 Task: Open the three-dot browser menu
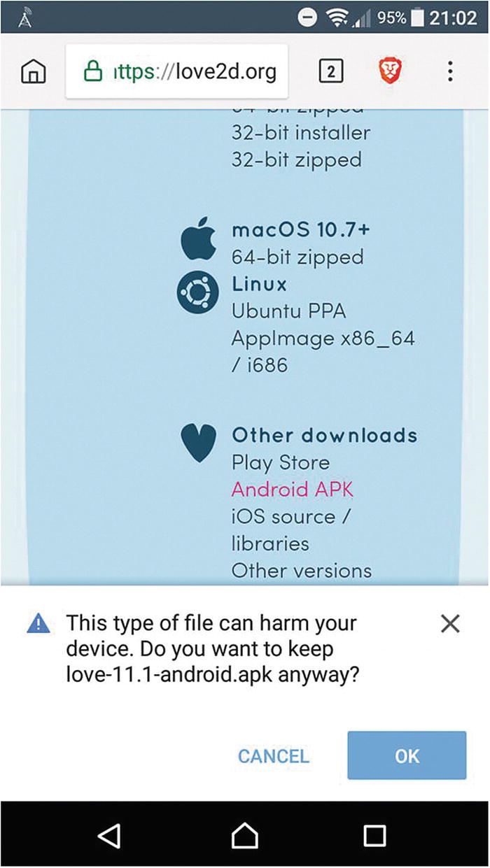450,71
